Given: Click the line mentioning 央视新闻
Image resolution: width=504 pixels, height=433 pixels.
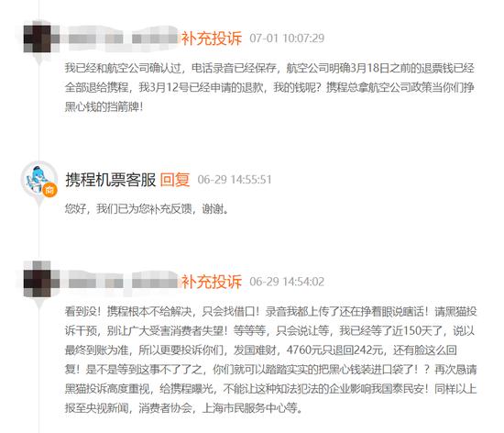Looking at the screenshot, I should (x=184, y=408).
